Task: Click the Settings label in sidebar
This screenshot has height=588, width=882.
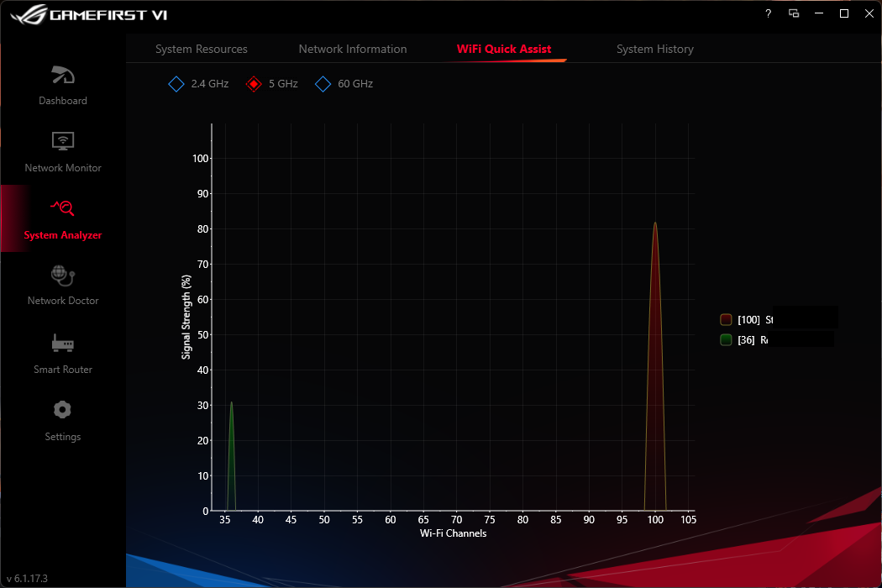Action: pyautogui.click(x=63, y=437)
